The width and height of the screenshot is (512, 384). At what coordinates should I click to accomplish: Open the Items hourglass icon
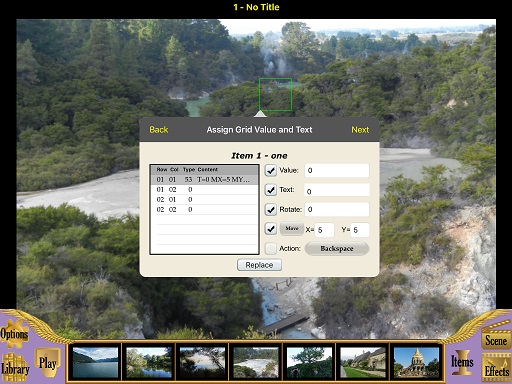[x=462, y=362]
